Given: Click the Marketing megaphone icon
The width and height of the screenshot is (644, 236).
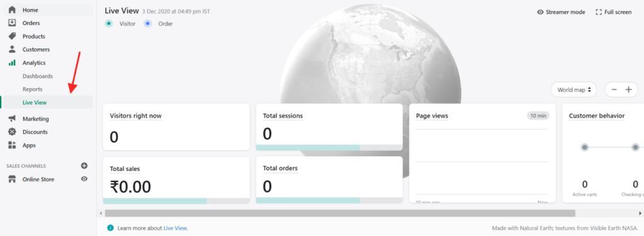Looking at the screenshot, I should click(12, 118).
